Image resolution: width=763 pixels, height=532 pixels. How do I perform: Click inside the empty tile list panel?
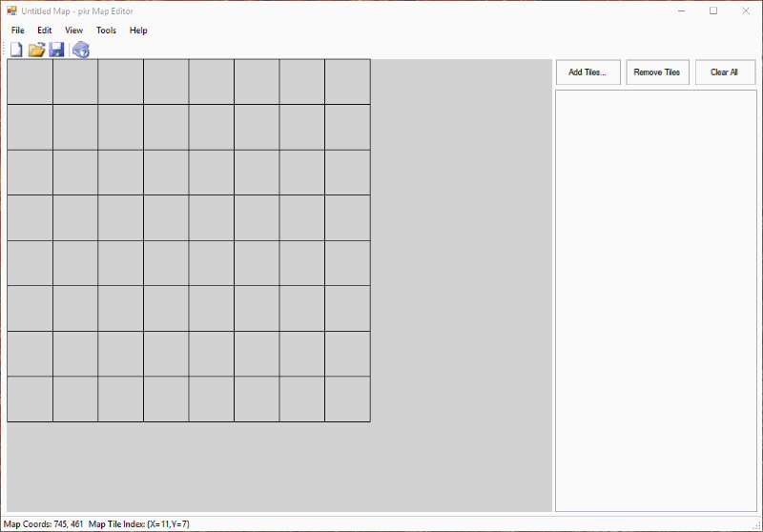655,300
